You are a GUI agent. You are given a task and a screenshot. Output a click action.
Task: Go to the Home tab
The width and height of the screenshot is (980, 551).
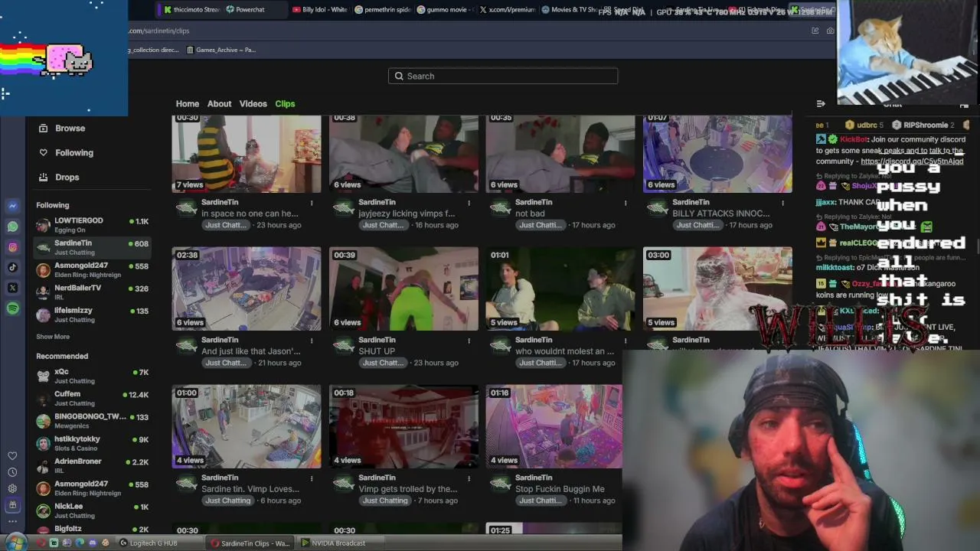(188, 104)
